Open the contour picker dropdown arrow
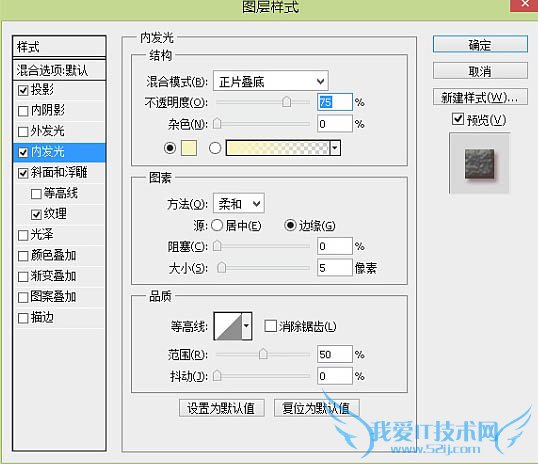The height and width of the screenshot is (464, 538). [x=246, y=326]
